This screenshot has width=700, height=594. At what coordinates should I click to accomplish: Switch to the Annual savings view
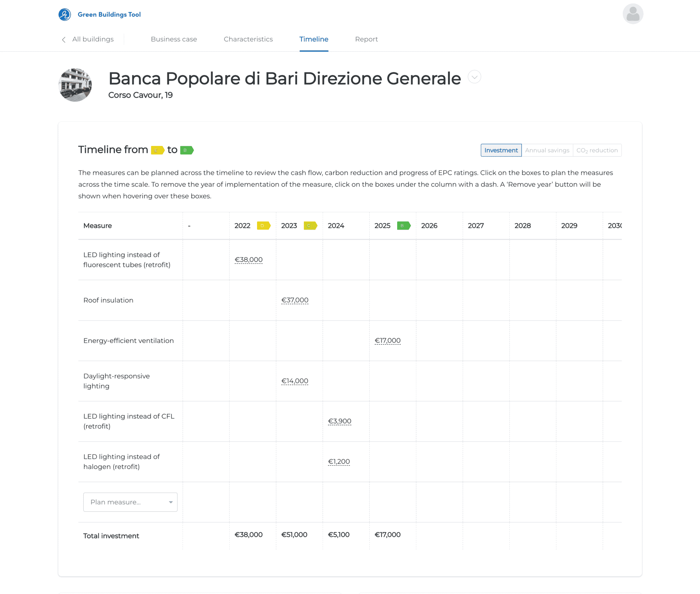click(547, 150)
